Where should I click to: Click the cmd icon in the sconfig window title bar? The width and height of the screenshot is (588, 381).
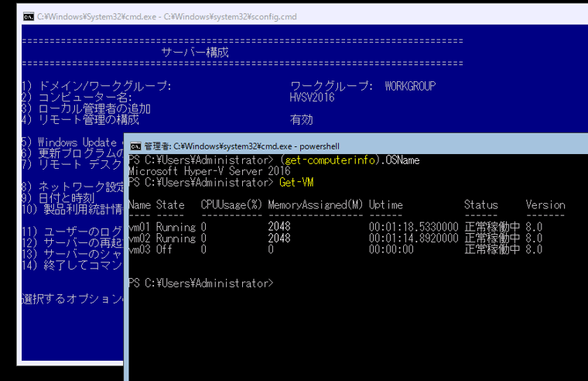(29, 16)
